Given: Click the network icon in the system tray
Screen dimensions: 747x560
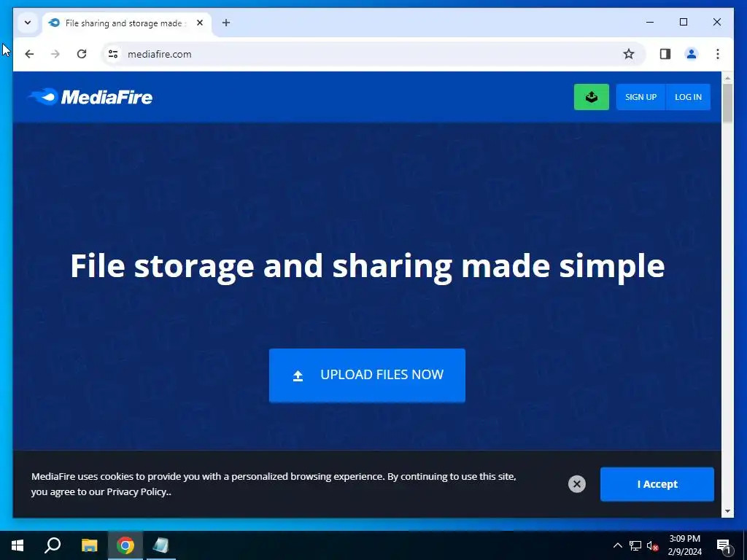Looking at the screenshot, I should [635, 545].
